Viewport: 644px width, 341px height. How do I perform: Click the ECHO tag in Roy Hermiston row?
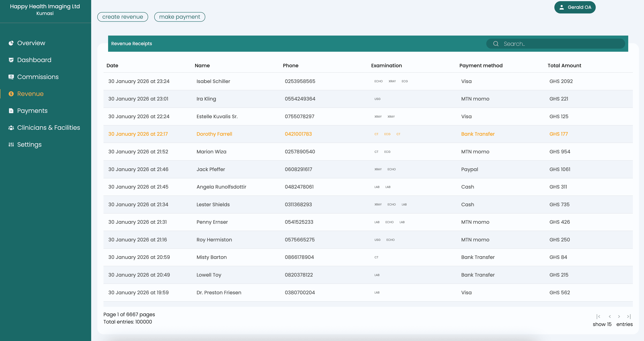coord(390,240)
